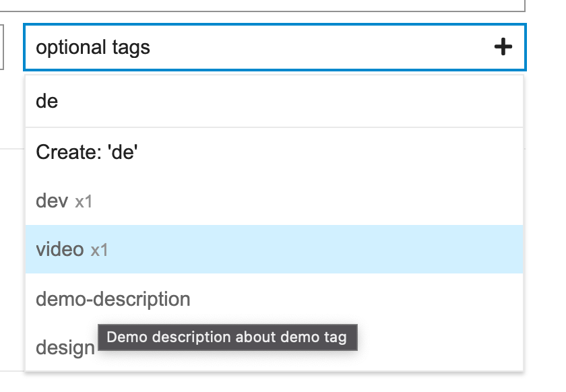Choose the design tag option
Viewport: 566px width, 392px height.
click(65, 348)
